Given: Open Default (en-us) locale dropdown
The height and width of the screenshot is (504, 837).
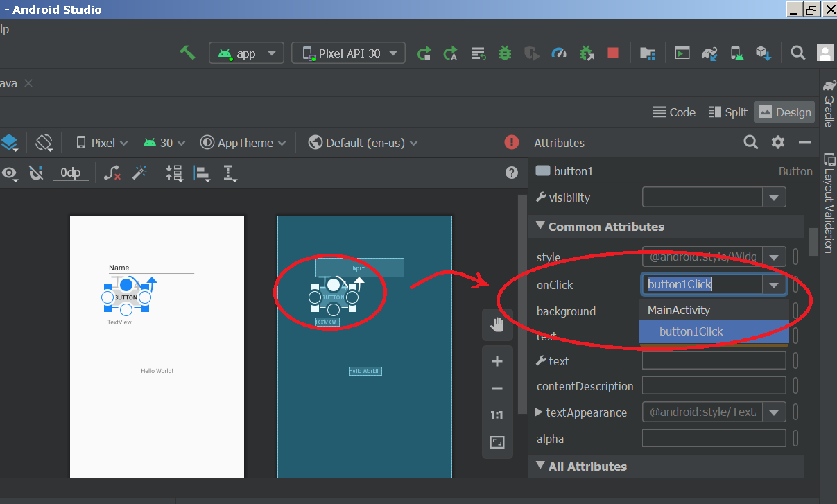Looking at the screenshot, I should tap(363, 143).
